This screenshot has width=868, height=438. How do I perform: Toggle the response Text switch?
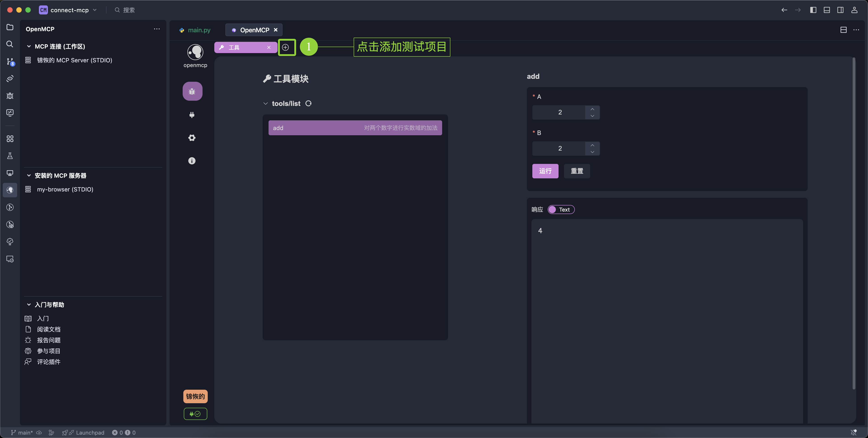coord(561,210)
